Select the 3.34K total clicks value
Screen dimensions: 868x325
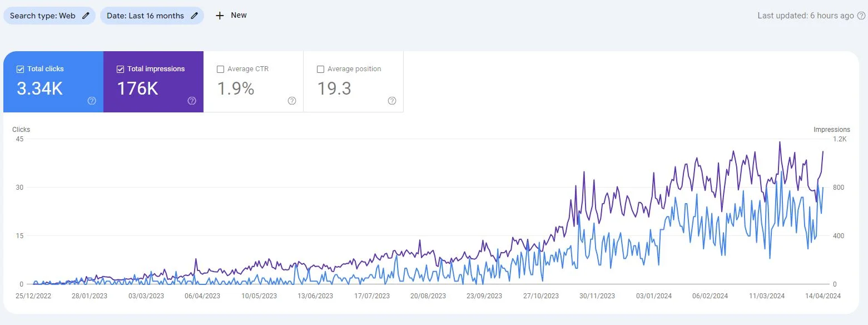point(40,88)
